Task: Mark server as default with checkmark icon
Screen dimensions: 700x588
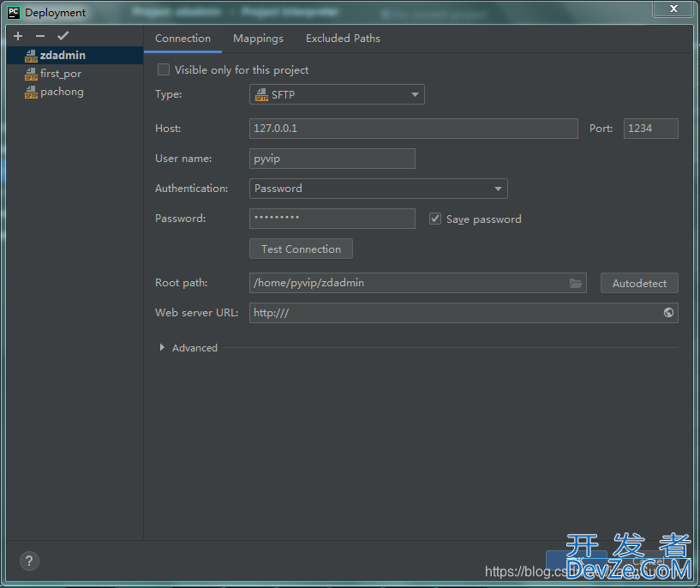Action: (63, 36)
